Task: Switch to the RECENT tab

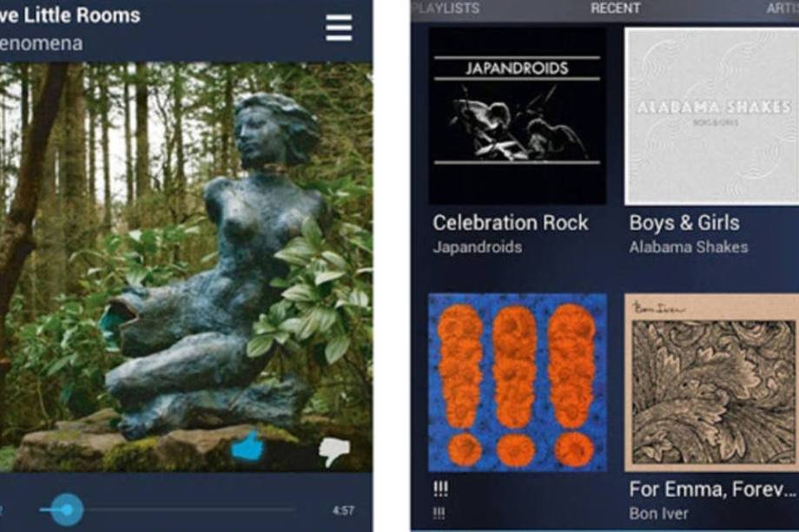Action: (x=615, y=8)
